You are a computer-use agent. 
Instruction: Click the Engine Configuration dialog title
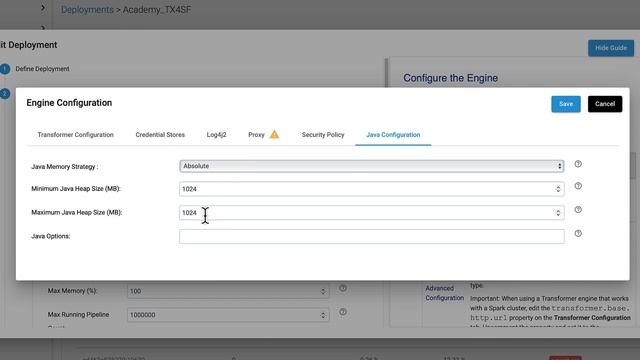[69, 103]
